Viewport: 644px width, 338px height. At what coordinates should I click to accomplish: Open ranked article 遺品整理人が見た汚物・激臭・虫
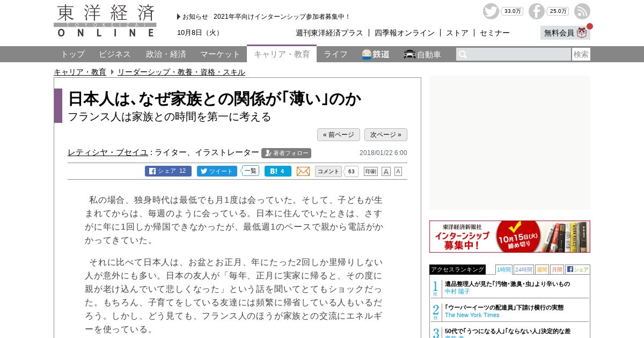pyautogui.click(x=507, y=284)
